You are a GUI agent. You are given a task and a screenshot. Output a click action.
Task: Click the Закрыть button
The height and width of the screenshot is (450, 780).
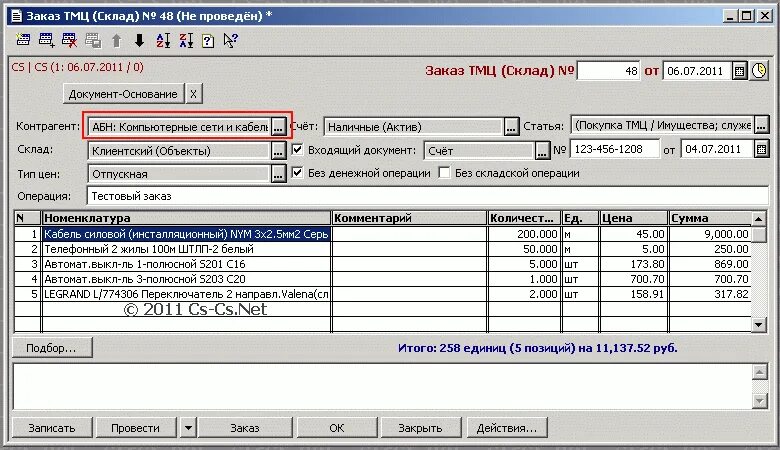(420, 428)
